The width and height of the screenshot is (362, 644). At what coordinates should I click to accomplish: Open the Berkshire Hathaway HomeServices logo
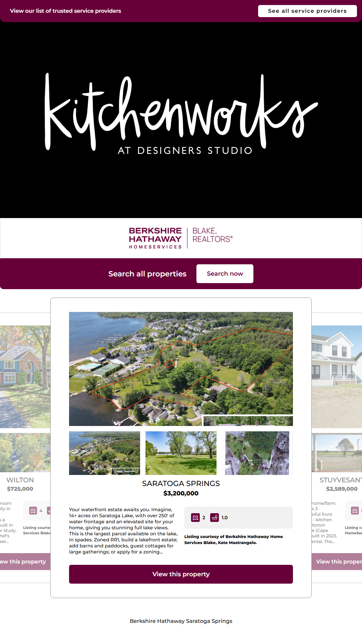pyautogui.click(x=181, y=238)
